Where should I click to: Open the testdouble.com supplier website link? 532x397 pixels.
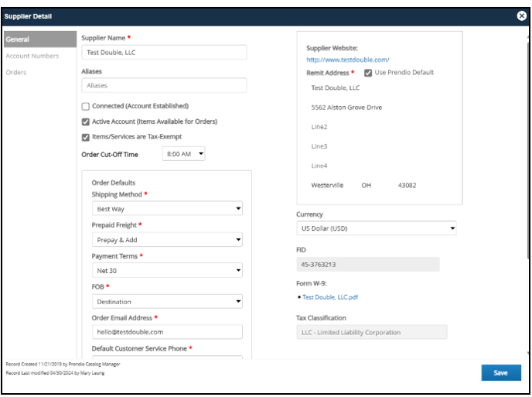point(347,60)
